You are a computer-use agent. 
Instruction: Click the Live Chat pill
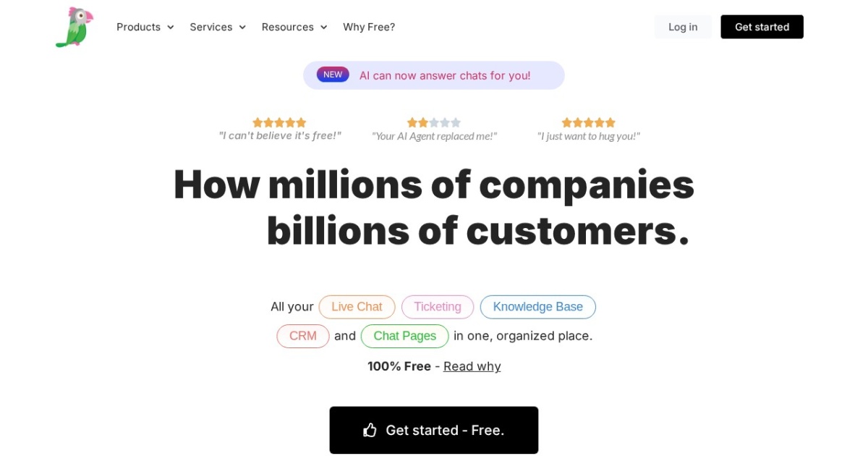click(357, 307)
